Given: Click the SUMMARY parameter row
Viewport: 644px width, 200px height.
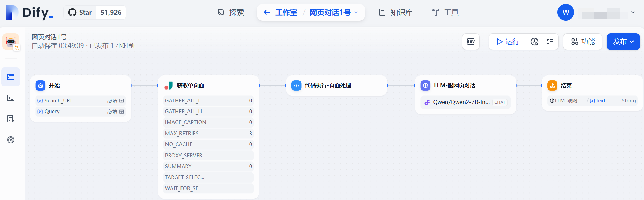Looking at the screenshot, I should [x=208, y=166].
